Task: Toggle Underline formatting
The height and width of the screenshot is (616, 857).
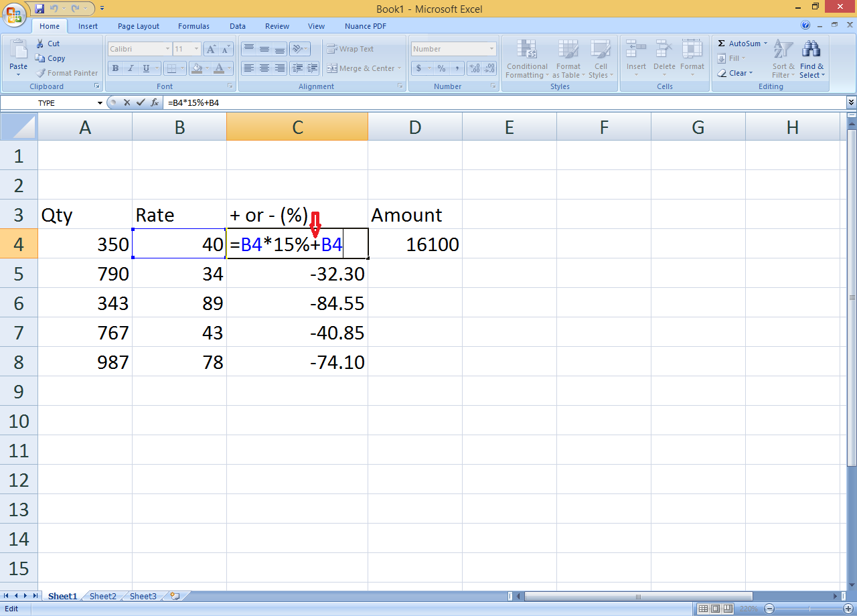Action: [145, 68]
